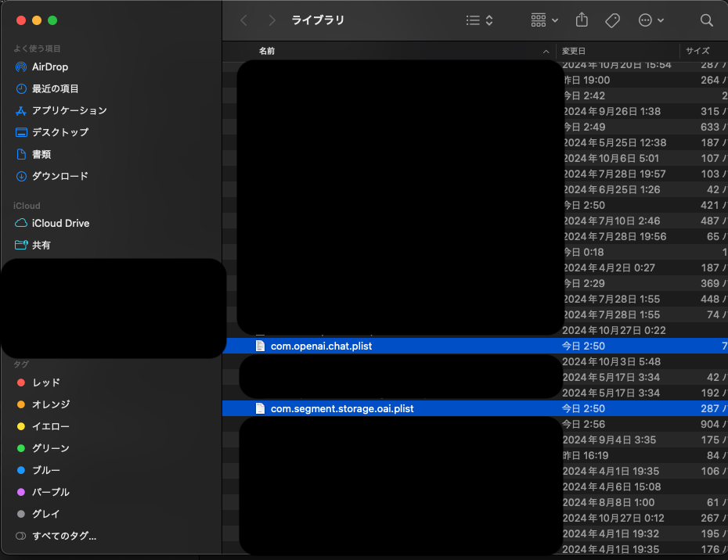Click 2024年5月25日 12:38 date cell

(x=614, y=143)
